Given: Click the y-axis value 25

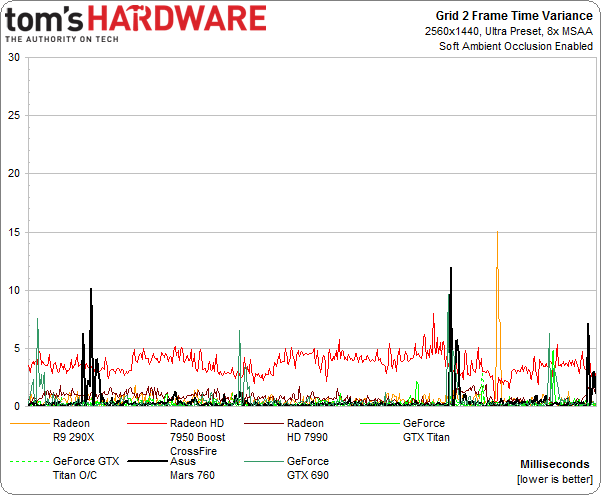Looking at the screenshot, I should click(14, 115).
